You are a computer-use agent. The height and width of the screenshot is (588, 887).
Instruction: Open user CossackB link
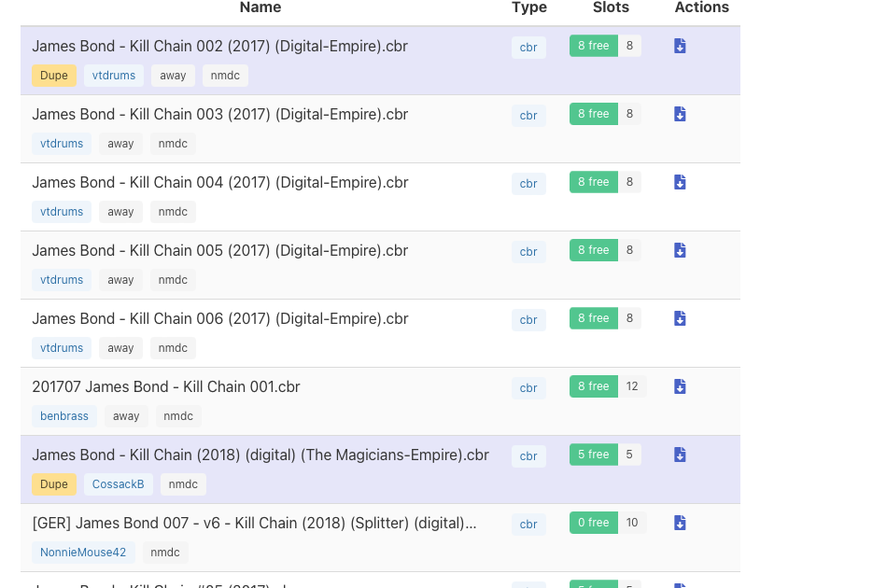pyautogui.click(x=118, y=484)
